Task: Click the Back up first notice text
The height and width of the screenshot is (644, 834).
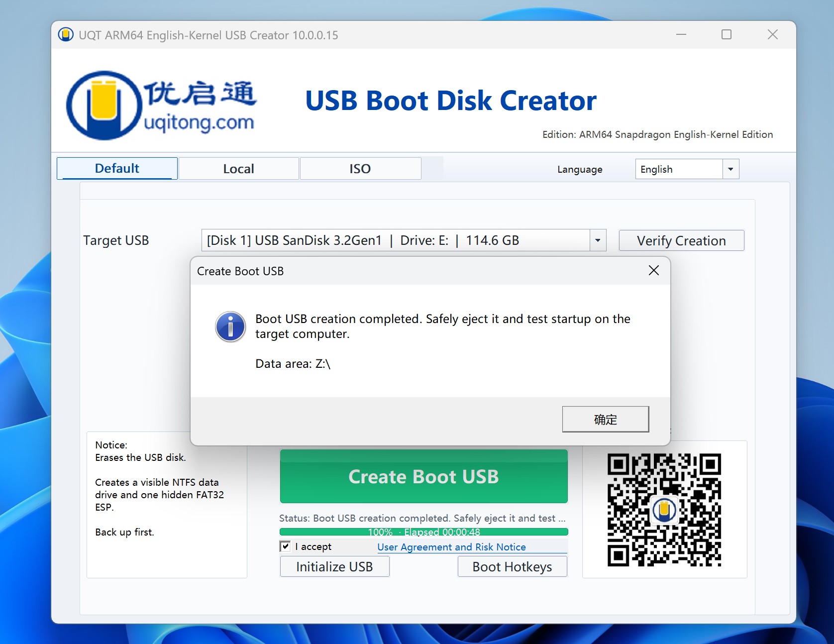Action: tap(124, 532)
